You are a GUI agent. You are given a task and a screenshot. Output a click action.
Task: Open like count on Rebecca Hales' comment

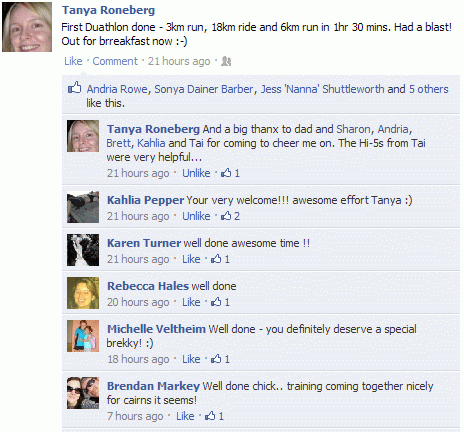[x=220, y=302]
